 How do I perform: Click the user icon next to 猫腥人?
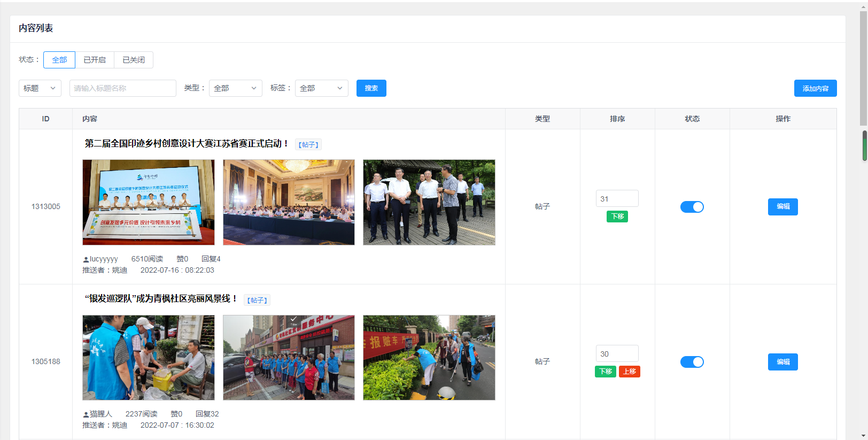pos(86,414)
